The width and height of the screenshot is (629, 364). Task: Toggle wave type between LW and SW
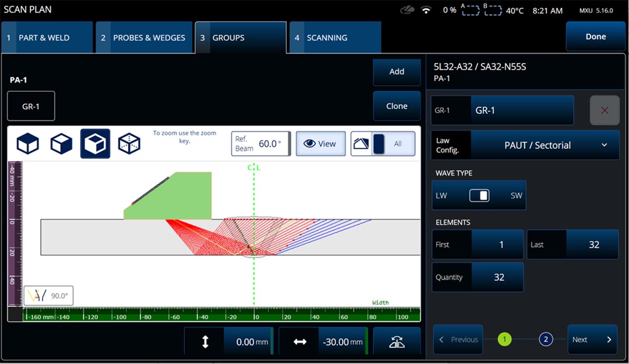[x=479, y=195]
